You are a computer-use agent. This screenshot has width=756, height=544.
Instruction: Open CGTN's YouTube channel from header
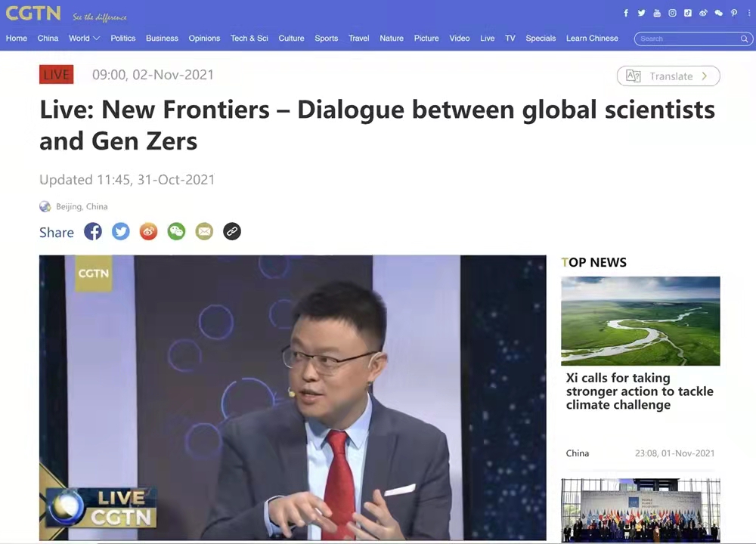(x=657, y=13)
